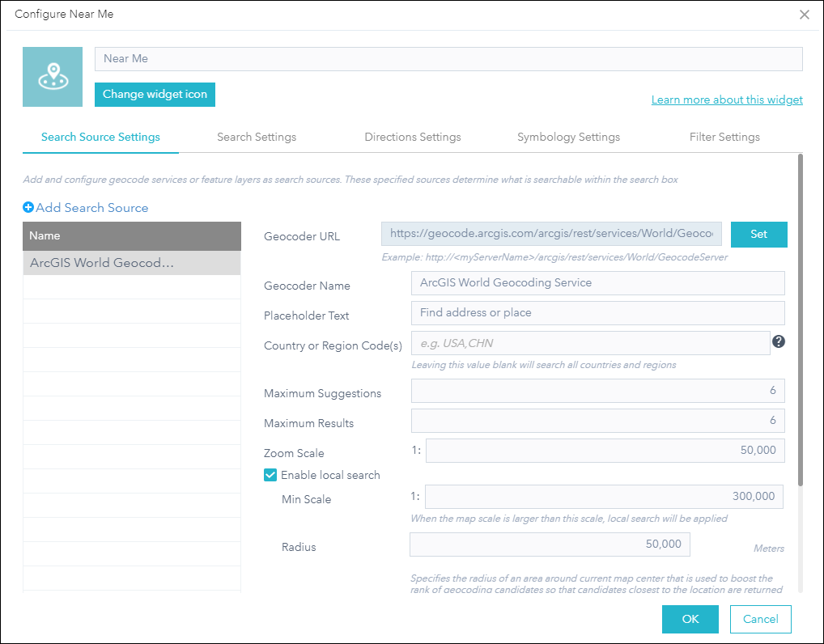This screenshot has height=644, width=824.
Task: Click the help icon beside Country or Region Code(s)
Action: 779,342
